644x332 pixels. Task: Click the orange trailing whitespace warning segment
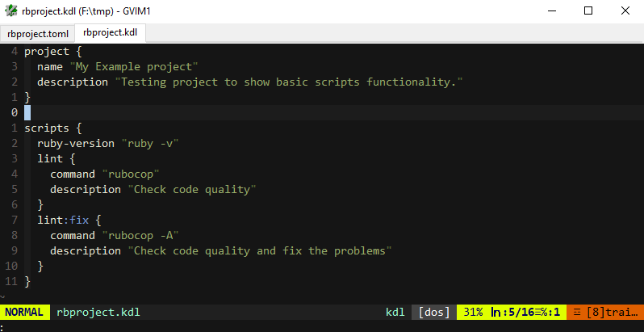click(605, 312)
